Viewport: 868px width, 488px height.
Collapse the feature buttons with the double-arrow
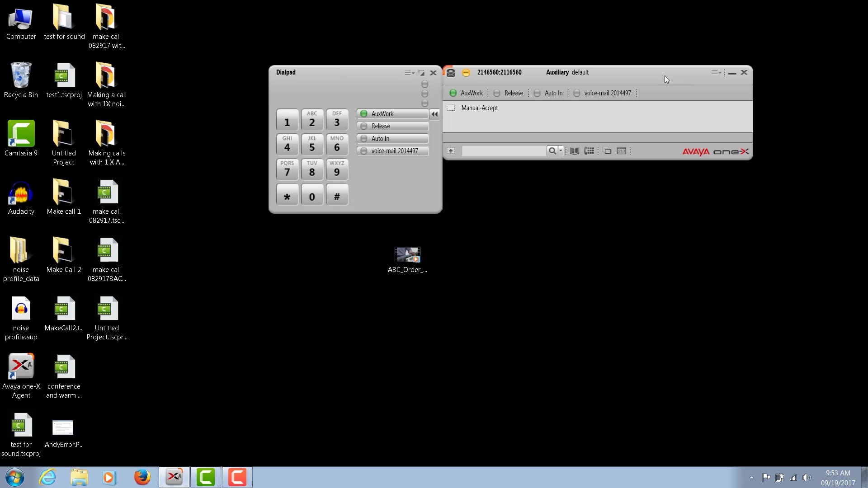pos(435,114)
